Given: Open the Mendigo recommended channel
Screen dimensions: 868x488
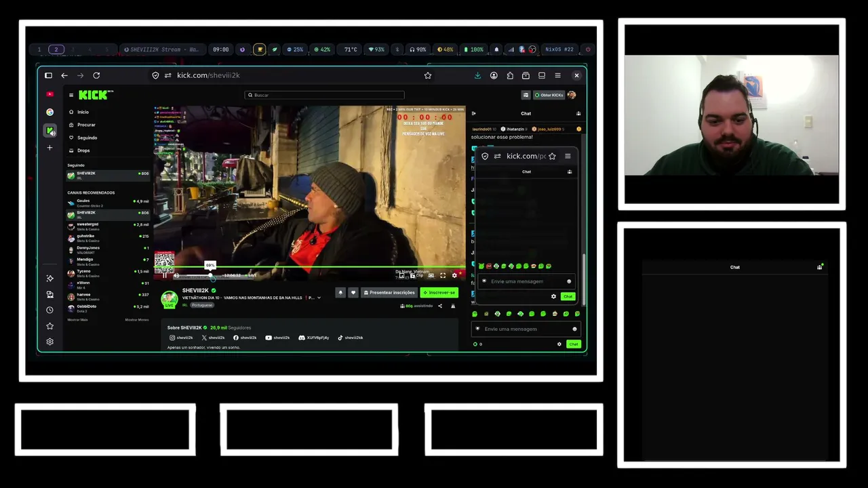Looking at the screenshot, I should (x=108, y=260).
